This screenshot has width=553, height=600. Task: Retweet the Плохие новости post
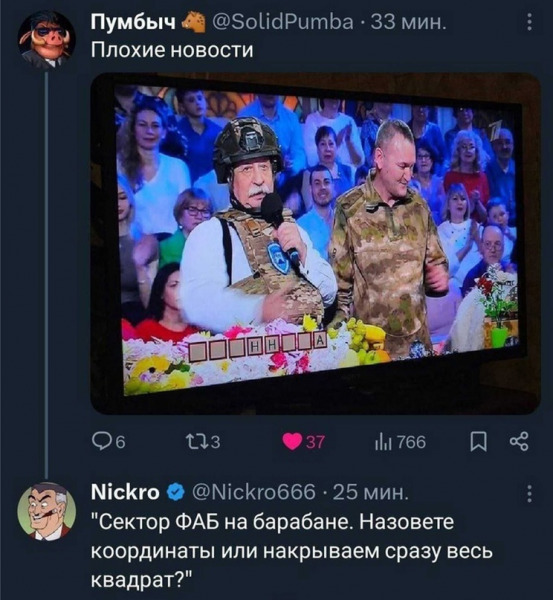click(203, 442)
